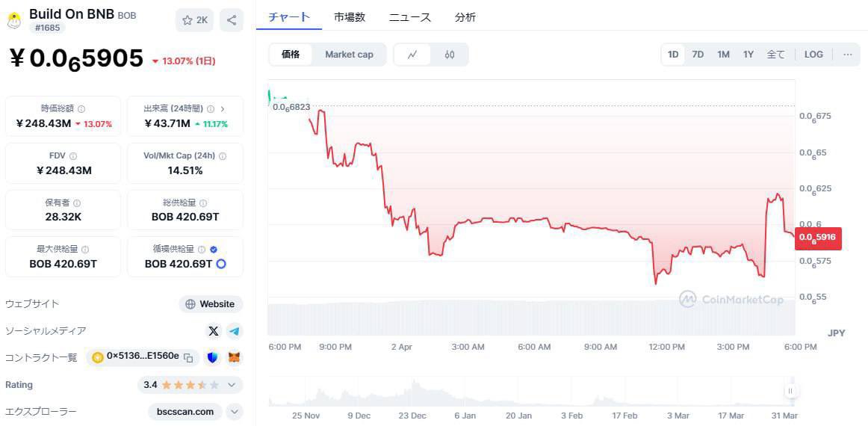Add BOB to watchlist via star 2K button
Image resolution: width=868 pixels, height=426 pixels.
click(x=194, y=20)
